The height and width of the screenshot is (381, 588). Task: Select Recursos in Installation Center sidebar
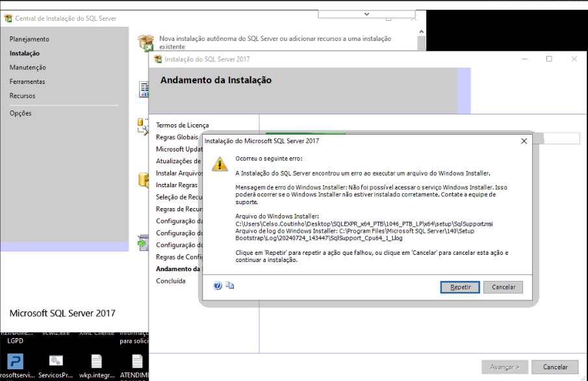coord(22,96)
